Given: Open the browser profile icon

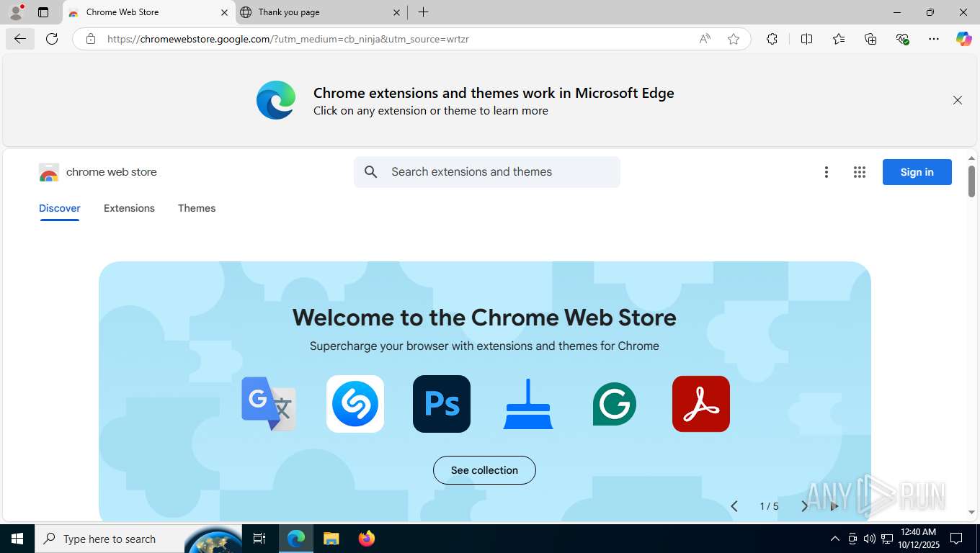Looking at the screenshot, I should point(16,12).
